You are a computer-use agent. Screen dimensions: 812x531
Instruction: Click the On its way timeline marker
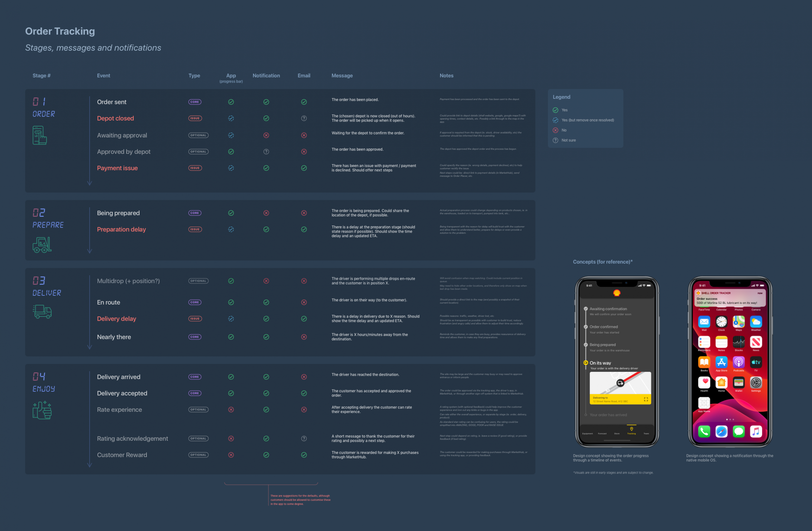586,363
